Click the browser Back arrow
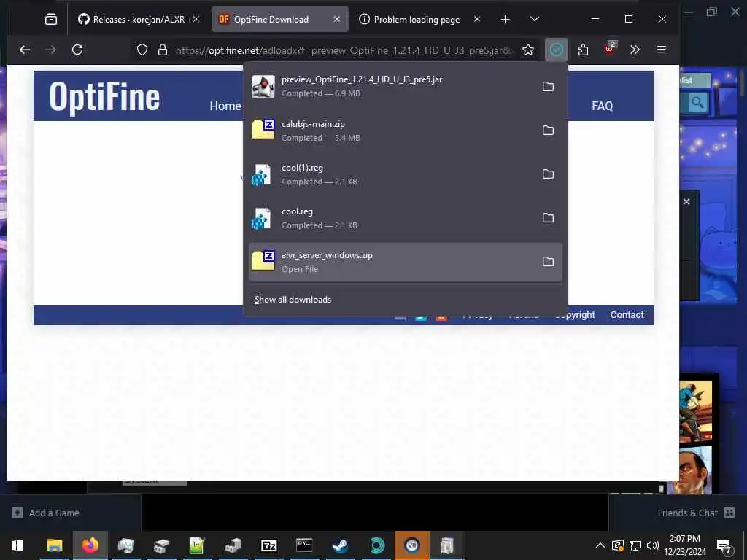This screenshot has width=747, height=560. coord(25,50)
